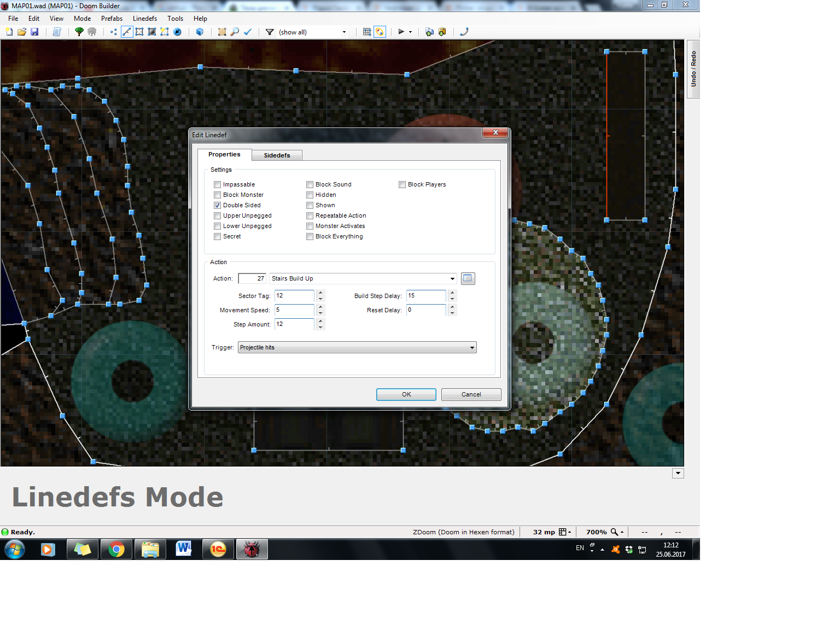Image resolution: width=840 pixels, height=630 pixels.
Task: Enable the Block Monster checkbox
Action: pyautogui.click(x=218, y=195)
